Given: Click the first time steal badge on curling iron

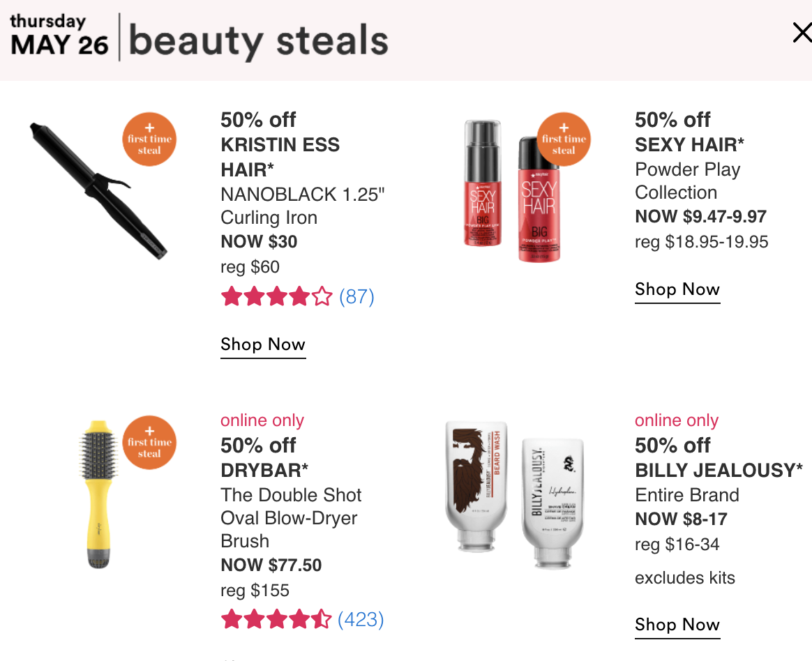Looking at the screenshot, I should 149,139.
